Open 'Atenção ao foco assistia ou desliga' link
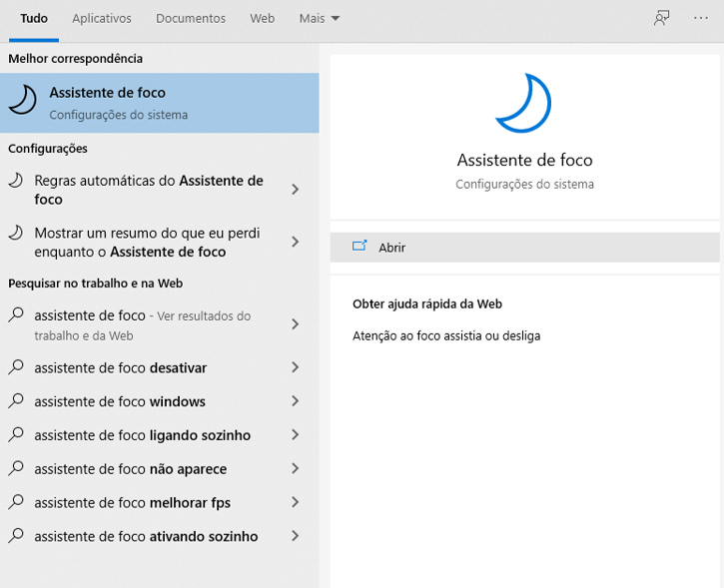This screenshot has width=724, height=588. pos(446,336)
